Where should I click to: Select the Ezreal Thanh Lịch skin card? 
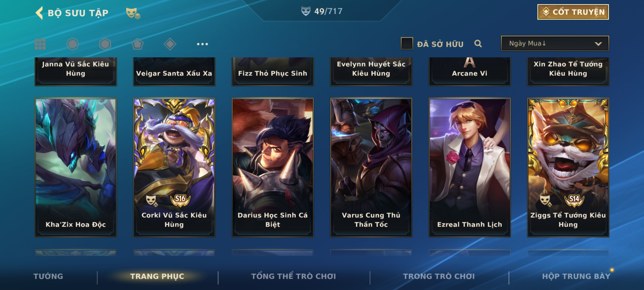tap(470, 168)
